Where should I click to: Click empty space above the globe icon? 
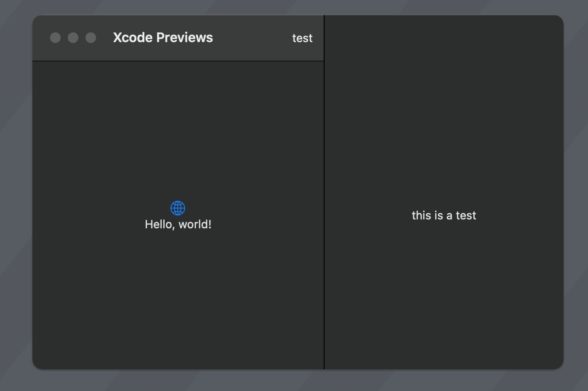178,133
